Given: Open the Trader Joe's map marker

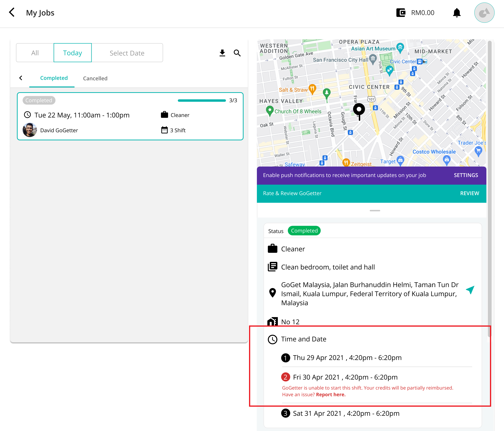Looking at the screenshot, I should (479, 151).
